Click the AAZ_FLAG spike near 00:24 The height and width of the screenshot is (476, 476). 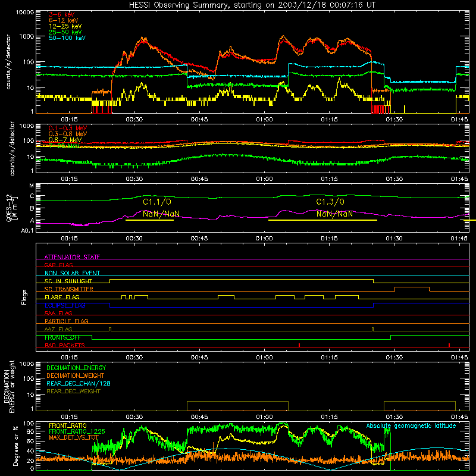click(x=110, y=330)
